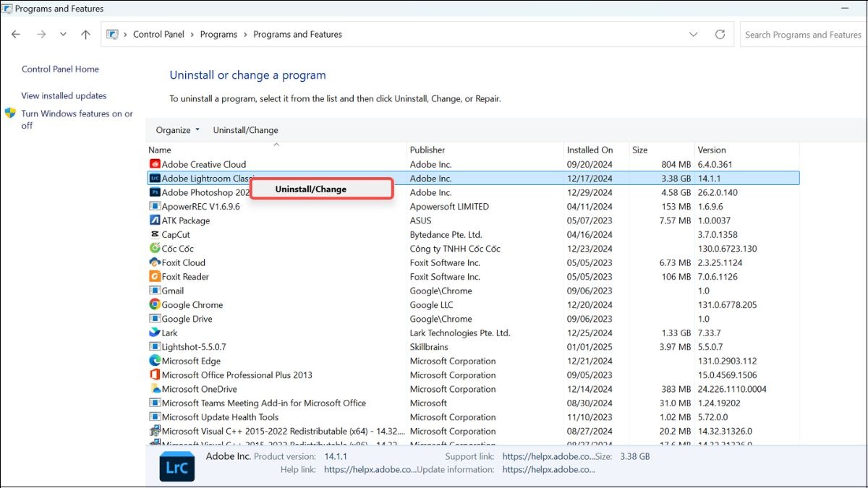Image resolution: width=868 pixels, height=488 pixels.
Task: Open the Organize dropdown menu
Action: pos(178,130)
